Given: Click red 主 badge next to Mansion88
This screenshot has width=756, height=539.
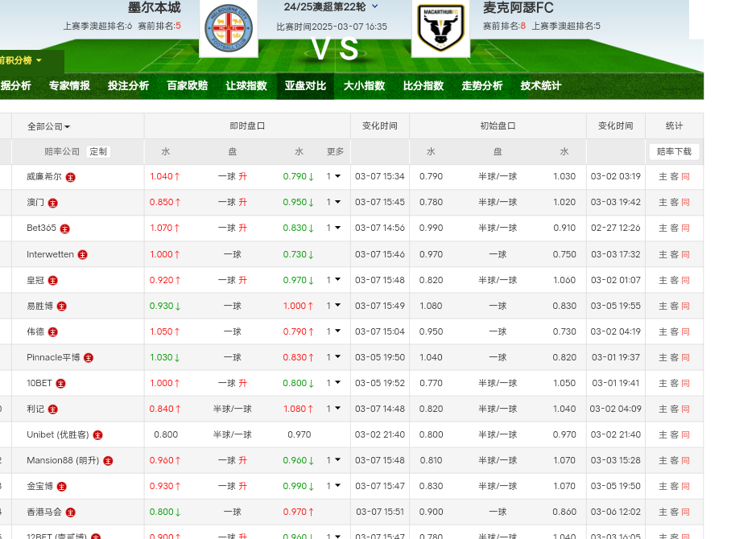Looking at the screenshot, I should click(108, 461).
